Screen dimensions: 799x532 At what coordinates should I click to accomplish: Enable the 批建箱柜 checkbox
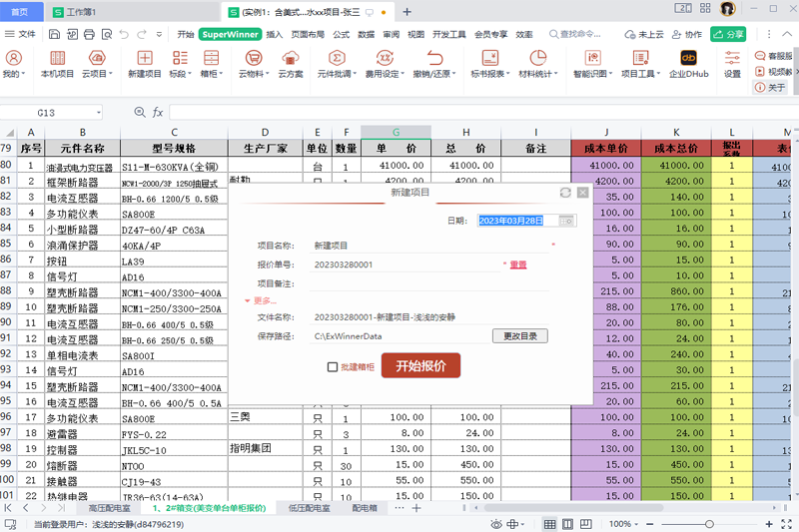[x=334, y=367]
